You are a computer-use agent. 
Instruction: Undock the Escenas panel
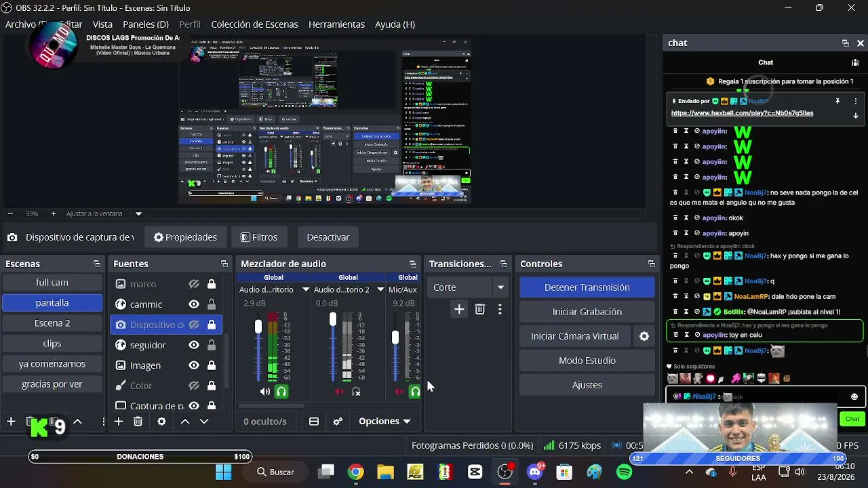pyautogui.click(x=97, y=264)
